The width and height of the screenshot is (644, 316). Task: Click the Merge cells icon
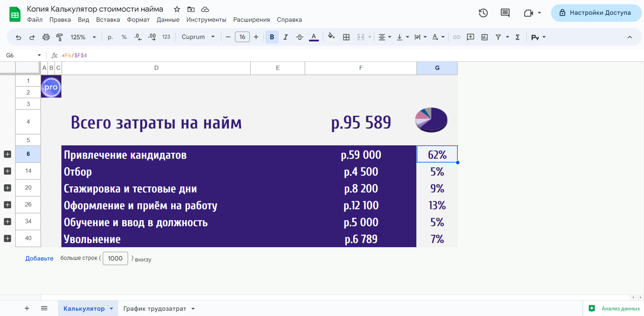point(361,37)
